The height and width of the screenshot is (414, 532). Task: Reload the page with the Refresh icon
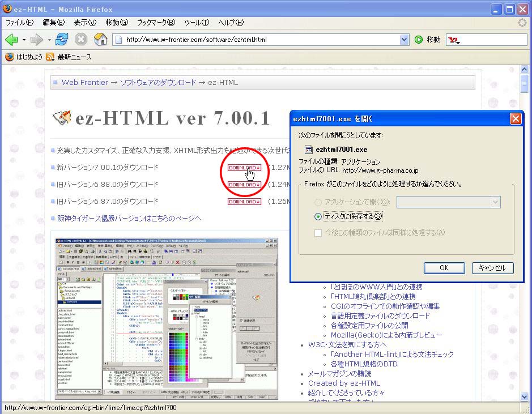pyautogui.click(x=62, y=39)
